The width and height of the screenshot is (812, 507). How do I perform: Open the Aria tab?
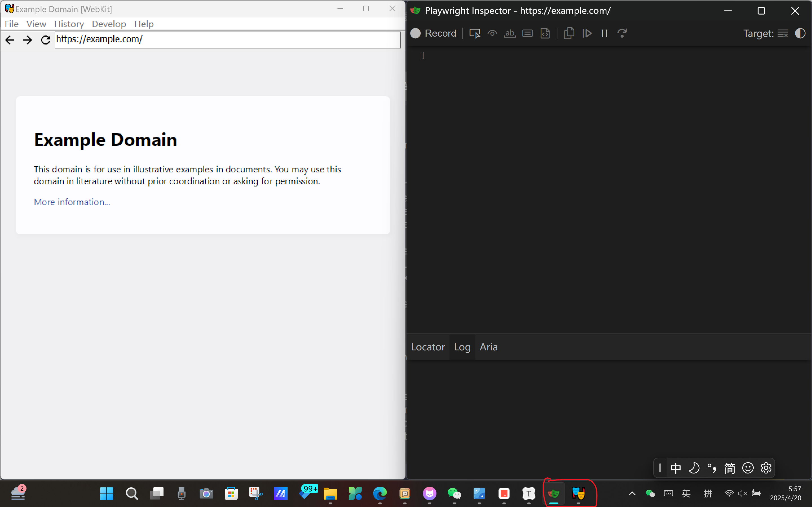489,347
